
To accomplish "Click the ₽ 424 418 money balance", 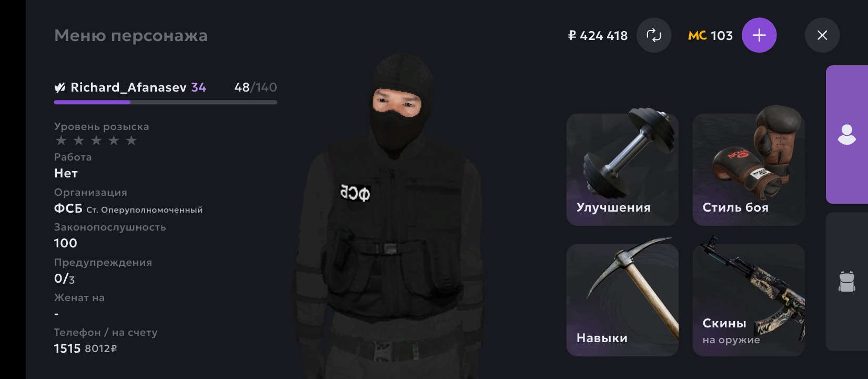I will click(598, 36).
